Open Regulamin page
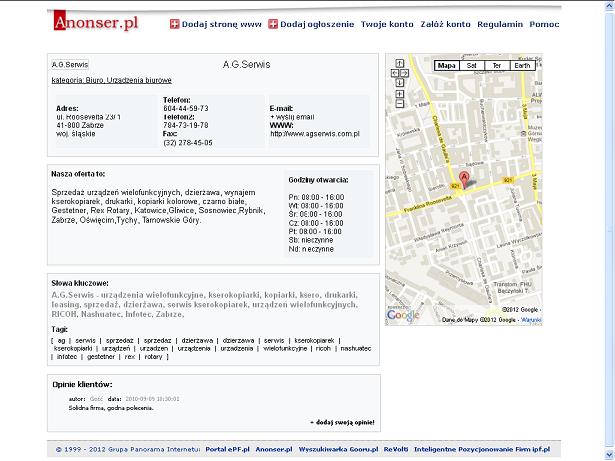615x461 pixels. tap(500, 24)
